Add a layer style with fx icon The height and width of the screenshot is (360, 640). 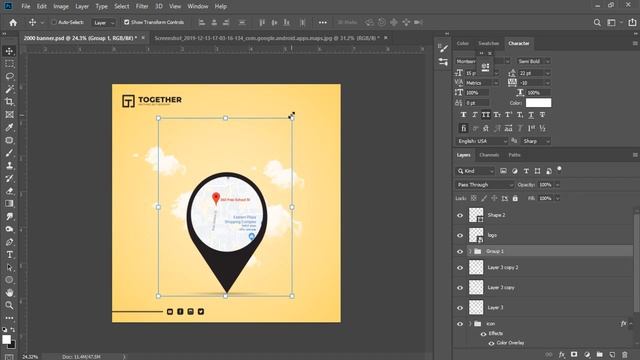(562, 355)
